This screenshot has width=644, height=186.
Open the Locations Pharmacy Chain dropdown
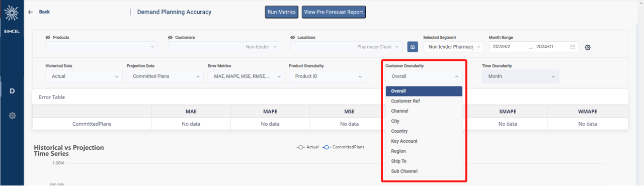point(346,47)
